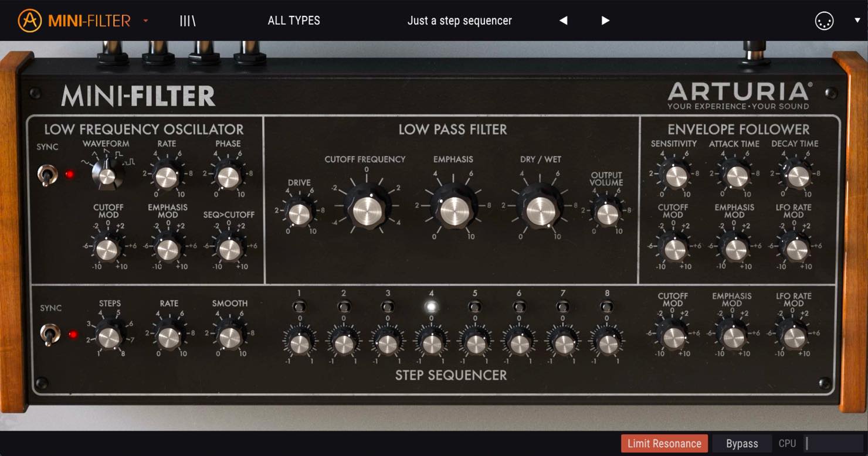Select step 4 LED in sequencer

point(431,306)
